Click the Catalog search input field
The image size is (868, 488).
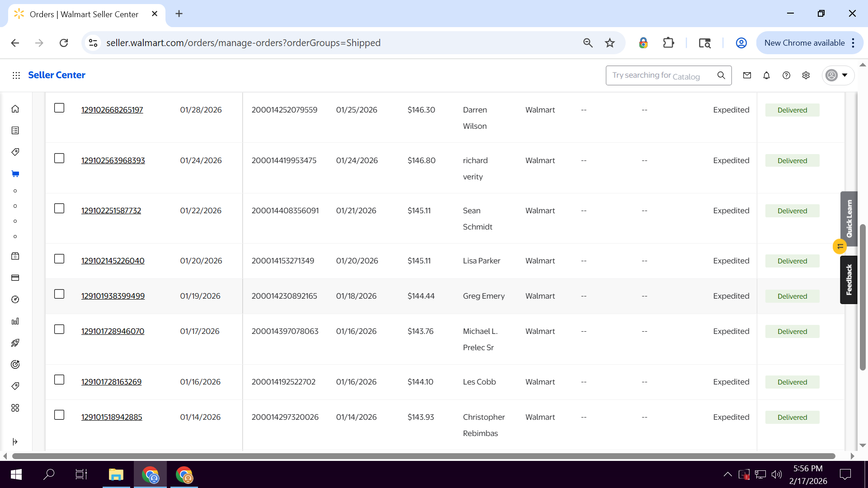pos(660,75)
